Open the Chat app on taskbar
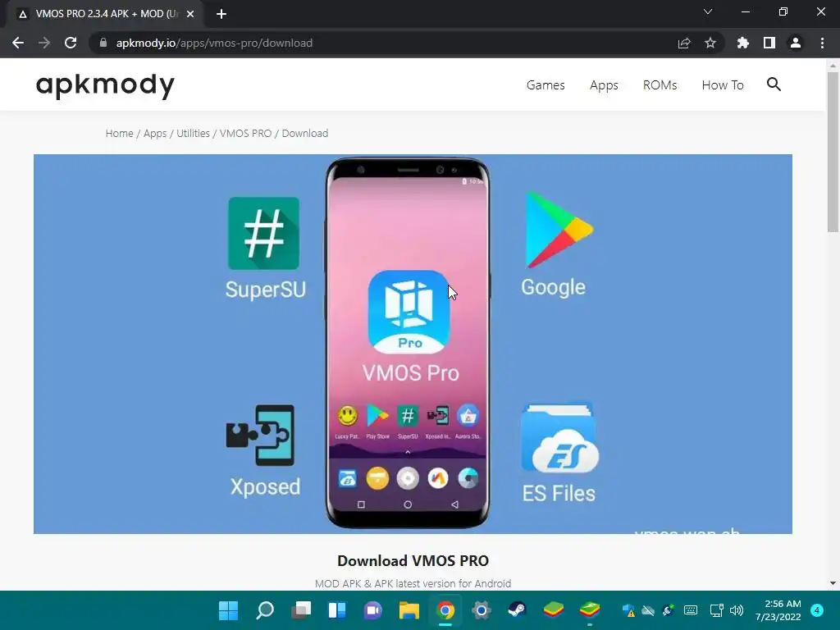 pyautogui.click(x=373, y=610)
